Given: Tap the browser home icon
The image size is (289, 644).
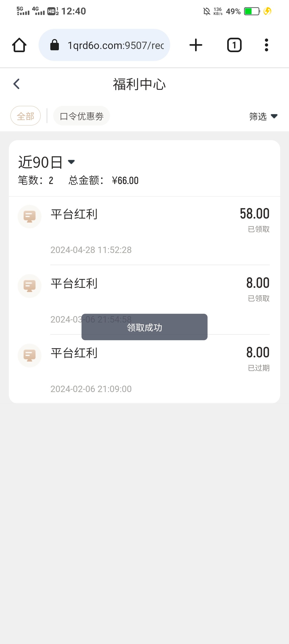Looking at the screenshot, I should pyautogui.click(x=19, y=45).
